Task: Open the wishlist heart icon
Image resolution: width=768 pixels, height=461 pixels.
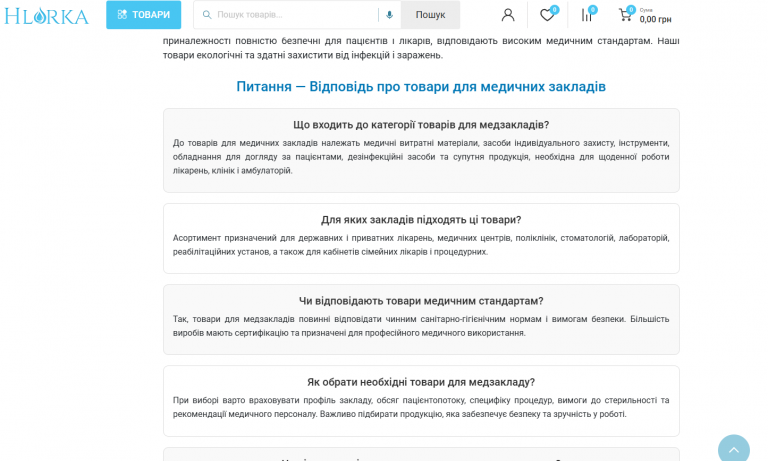Action: [548, 15]
